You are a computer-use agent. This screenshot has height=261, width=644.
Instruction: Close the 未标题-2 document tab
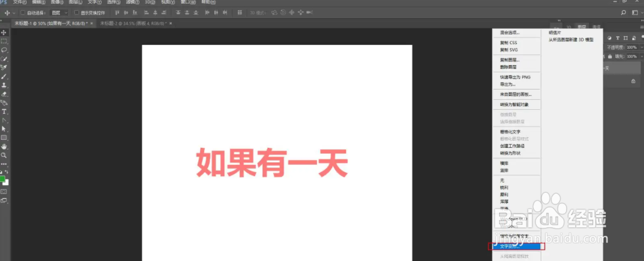coord(172,23)
